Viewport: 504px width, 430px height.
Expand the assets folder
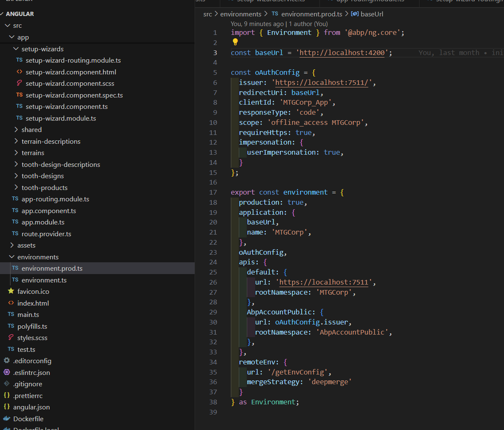click(x=12, y=245)
